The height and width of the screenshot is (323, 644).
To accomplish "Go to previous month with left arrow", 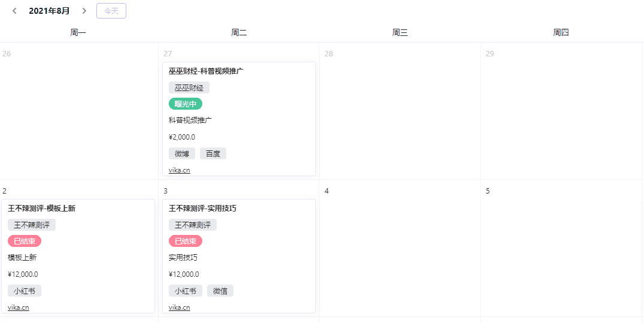I will click(x=14, y=11).
